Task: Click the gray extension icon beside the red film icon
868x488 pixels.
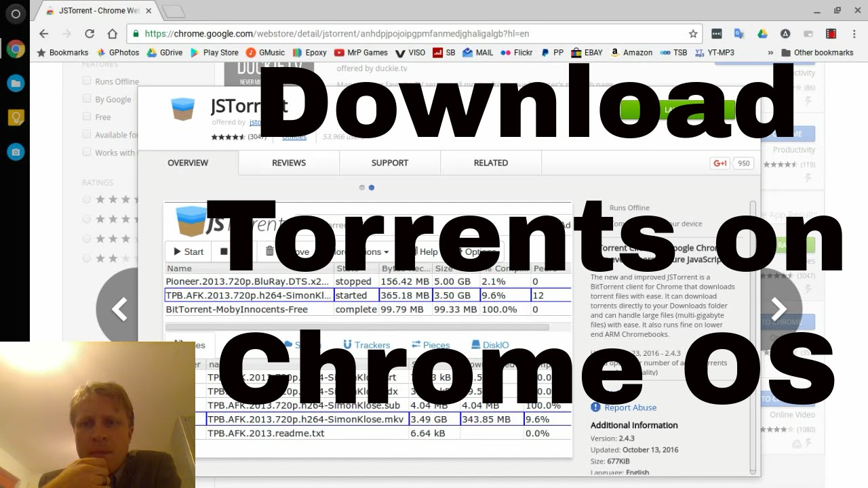Action: tap(808, 33)
